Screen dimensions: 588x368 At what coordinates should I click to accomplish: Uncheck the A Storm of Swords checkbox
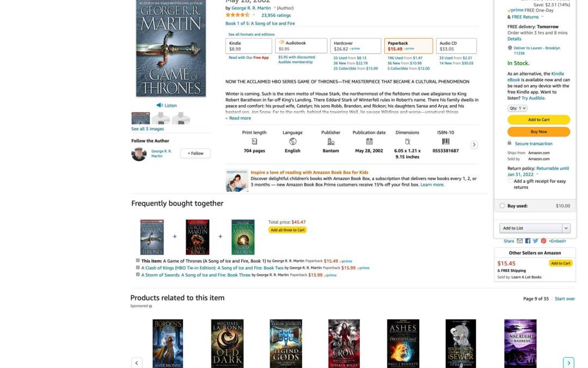[138, 274]
